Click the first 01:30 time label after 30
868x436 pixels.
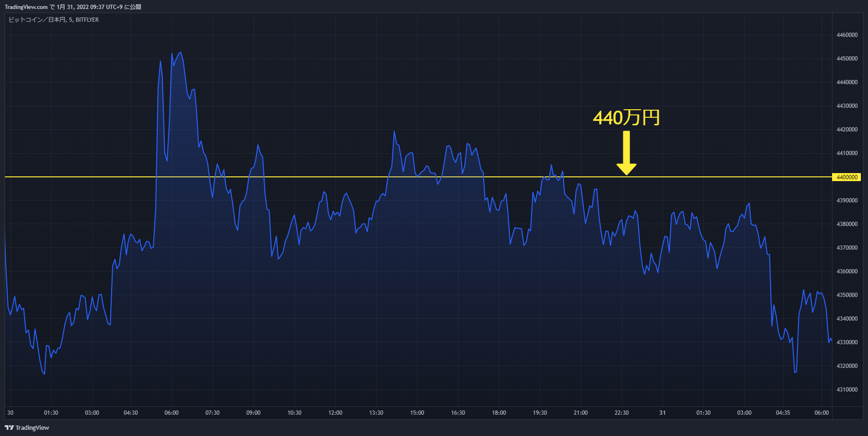tap(51, 413)
